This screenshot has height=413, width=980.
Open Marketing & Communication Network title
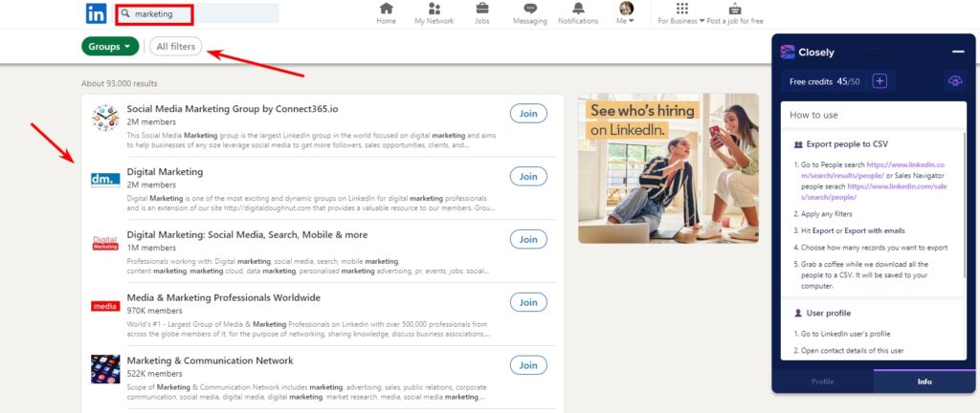tap(210, 360)
